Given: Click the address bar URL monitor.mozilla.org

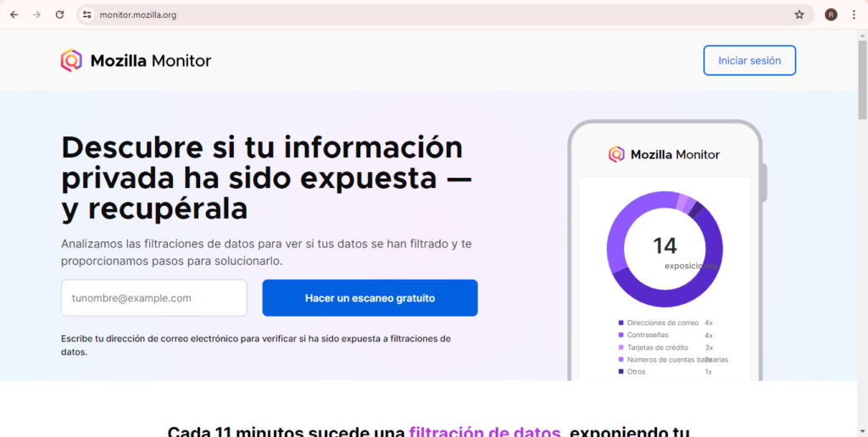Looking at the screenshot, I should pyautogui.click(x=138, y=15).
